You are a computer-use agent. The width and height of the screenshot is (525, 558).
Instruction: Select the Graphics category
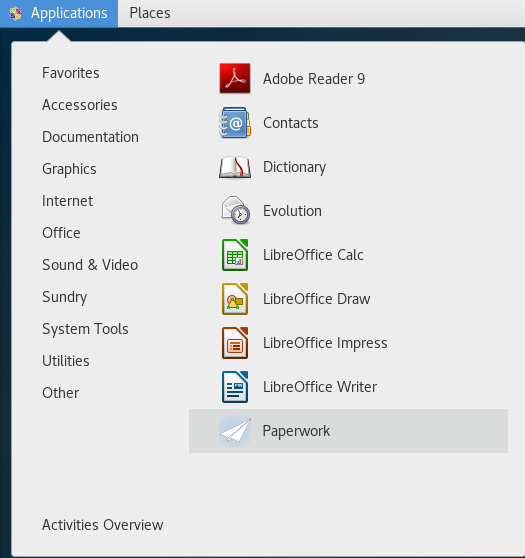coord(69,169)
